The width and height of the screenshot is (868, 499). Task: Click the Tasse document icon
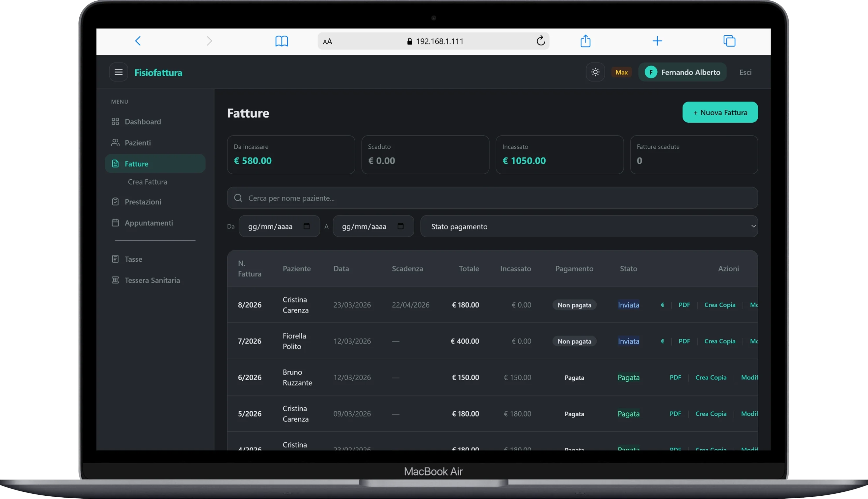click(115, 259)
